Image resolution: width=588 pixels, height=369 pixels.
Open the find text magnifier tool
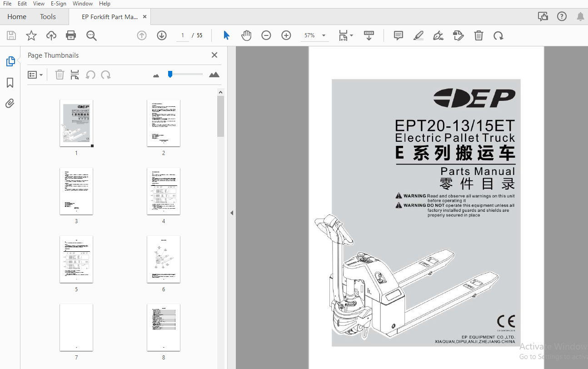pyautogui.click(x=91, y=35)
